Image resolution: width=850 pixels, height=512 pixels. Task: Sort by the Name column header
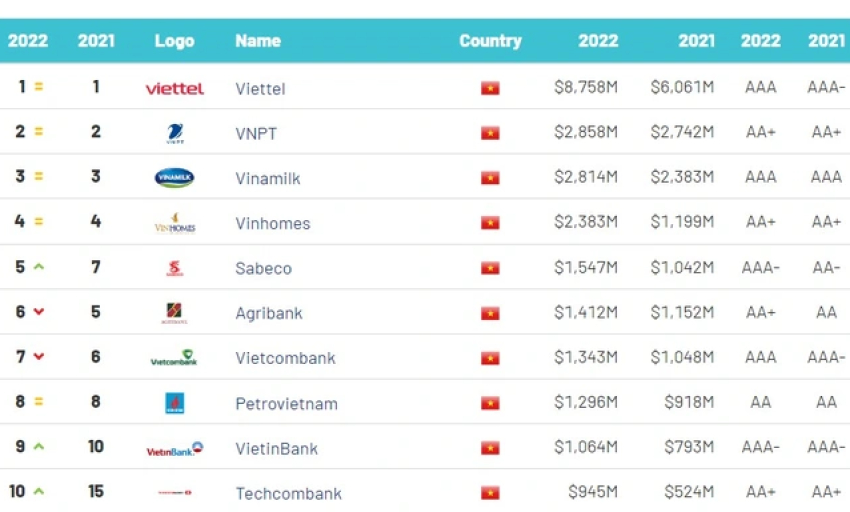(x=258, y=41)
